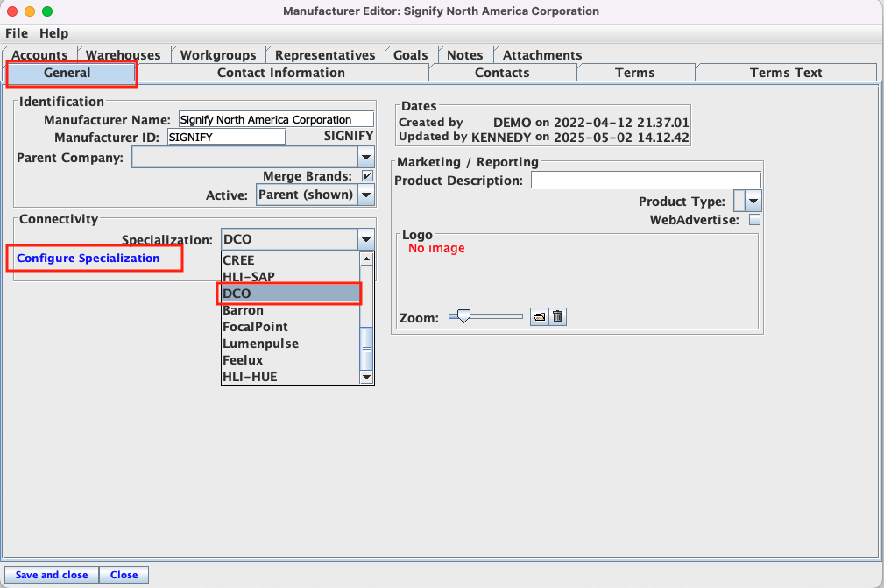Image resolution: width=884 pixels, height=588 pixels.
Task: Enable the WebAdvertise checkbox
Action: 754,220
